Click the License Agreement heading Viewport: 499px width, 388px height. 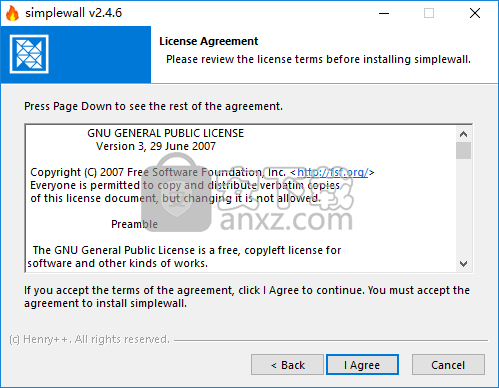[x=209, y=41]
